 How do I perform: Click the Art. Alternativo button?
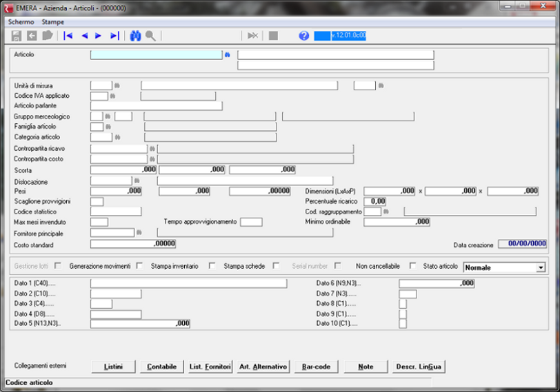pos(263,367)
